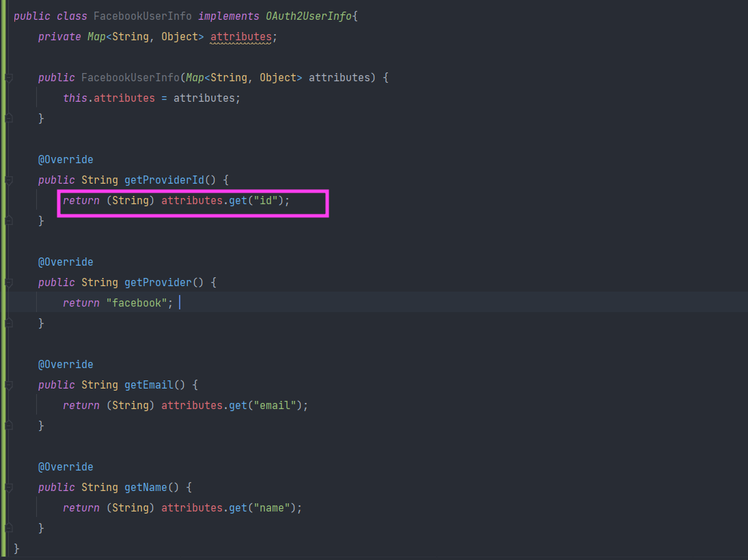The image size is (748, 560).
Task: Click @Override annotation above getProvider
Action: (x=66, y=262)
